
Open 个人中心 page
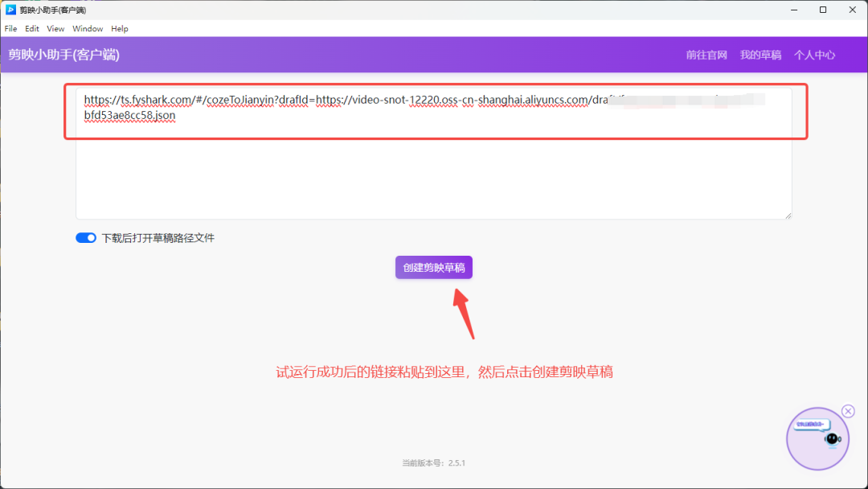click(x=814, y=55)
